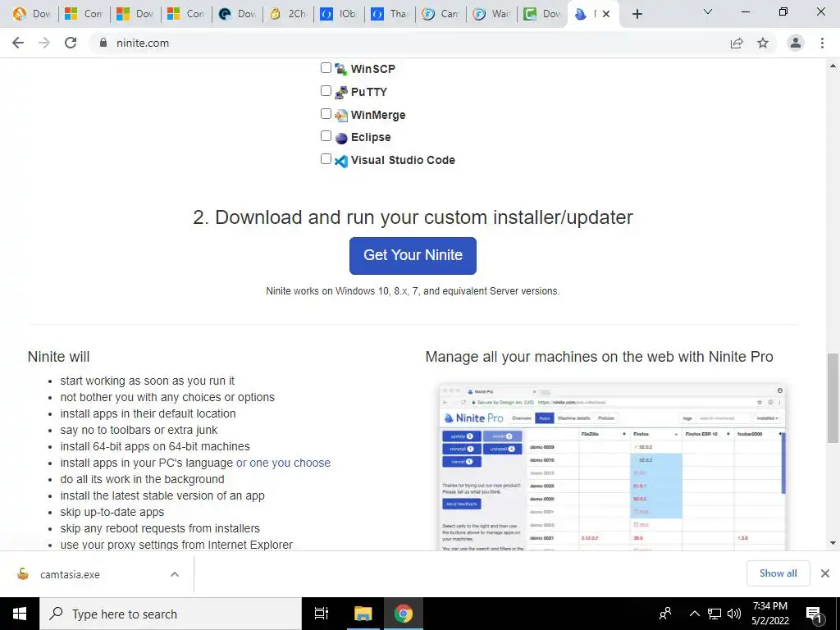
Task: Switch to the 2Ch tab
Action: [x=288, y=14]
